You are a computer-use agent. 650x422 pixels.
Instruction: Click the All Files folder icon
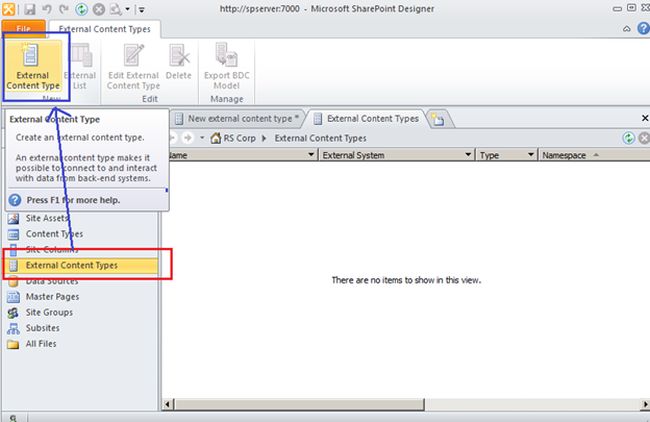point(13,344)
